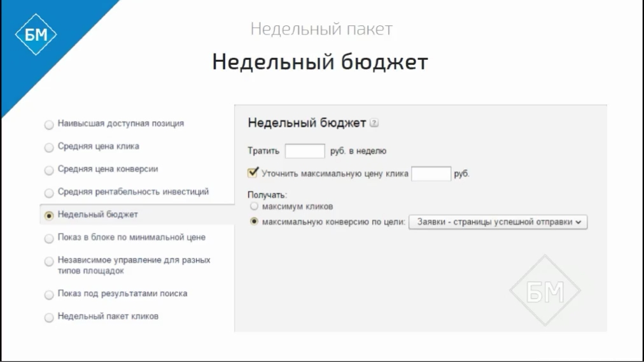Screen dimensions: 644x363
Task: Select the Средняя цена клика radio button
Action: [x=49, y=147]
